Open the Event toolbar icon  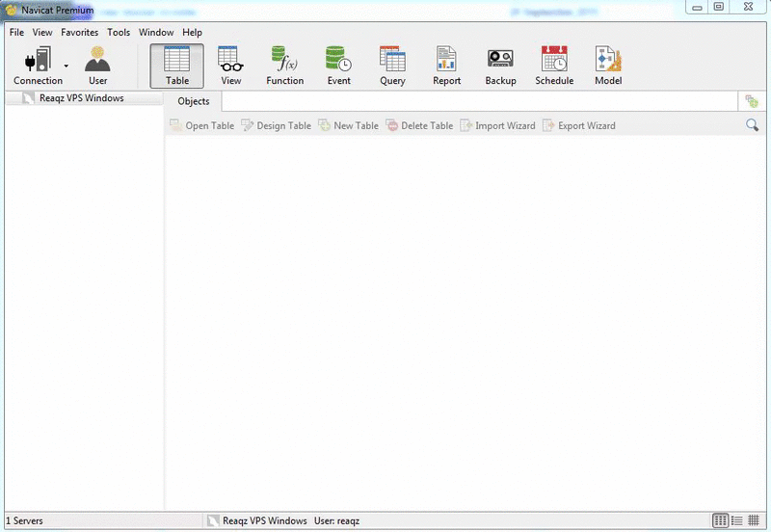pyautogui.click(x=339, y=66)
